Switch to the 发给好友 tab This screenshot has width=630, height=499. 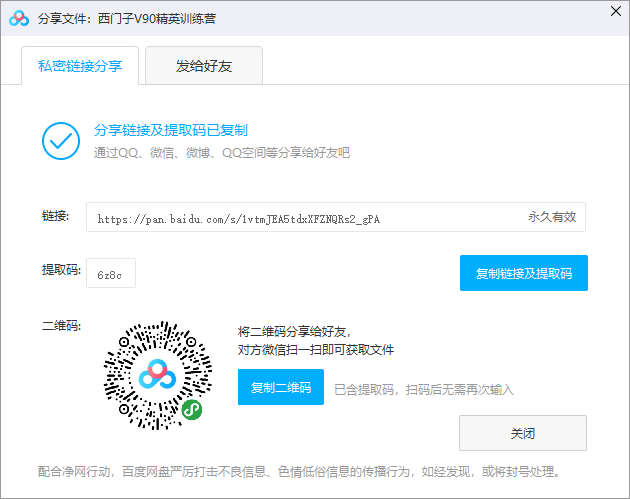tap(204, 66)
